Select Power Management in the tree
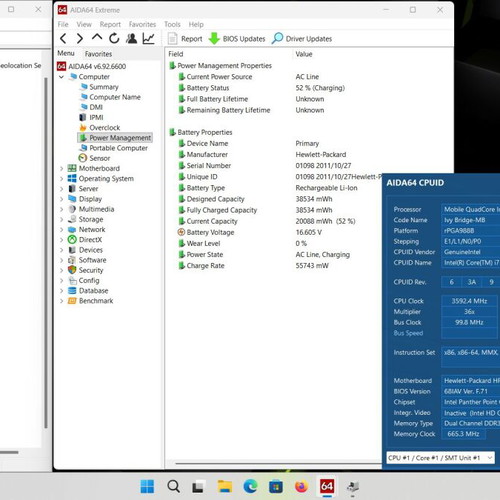500x500 pixels. (115, 138)
